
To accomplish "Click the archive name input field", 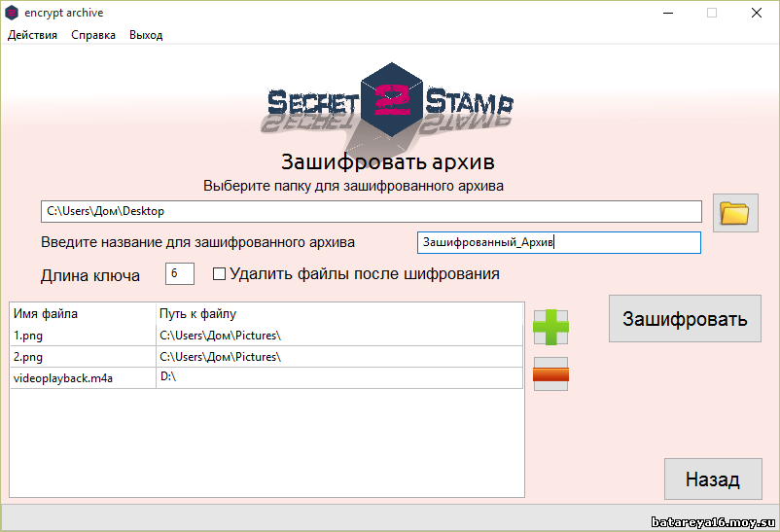I will (558, 242).
